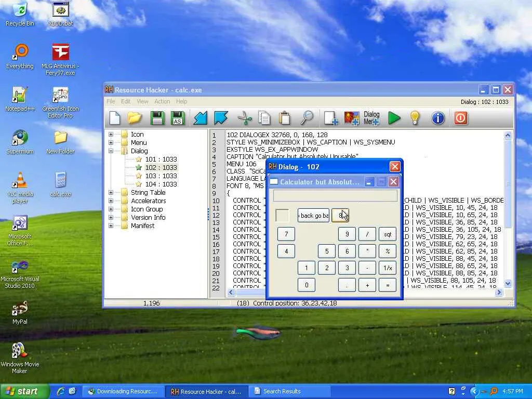Screen dimensions: 532x399
Task: Open the MLG Antivirus desktop icon
Action: point(60,59)
